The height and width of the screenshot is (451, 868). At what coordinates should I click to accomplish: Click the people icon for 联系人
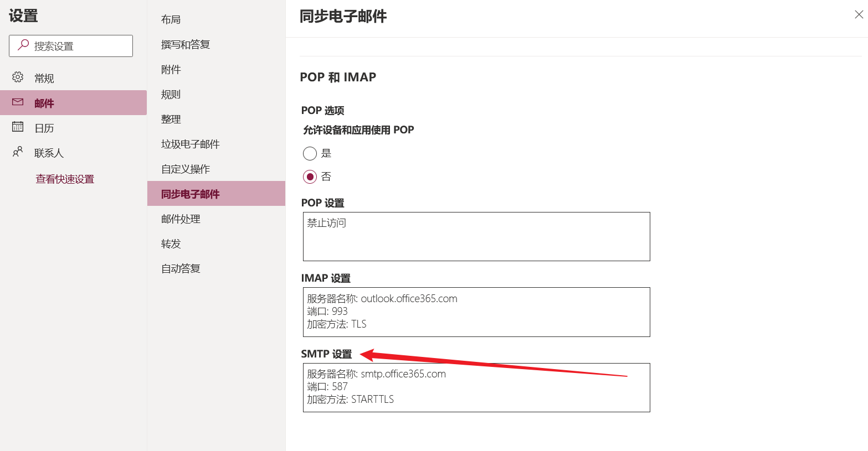point(18,152)
